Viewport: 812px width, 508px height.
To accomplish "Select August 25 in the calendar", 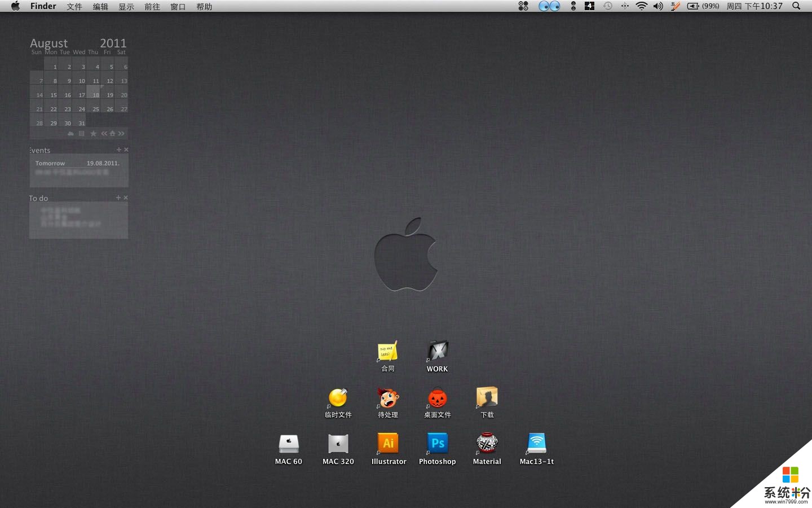I will 93,106.
